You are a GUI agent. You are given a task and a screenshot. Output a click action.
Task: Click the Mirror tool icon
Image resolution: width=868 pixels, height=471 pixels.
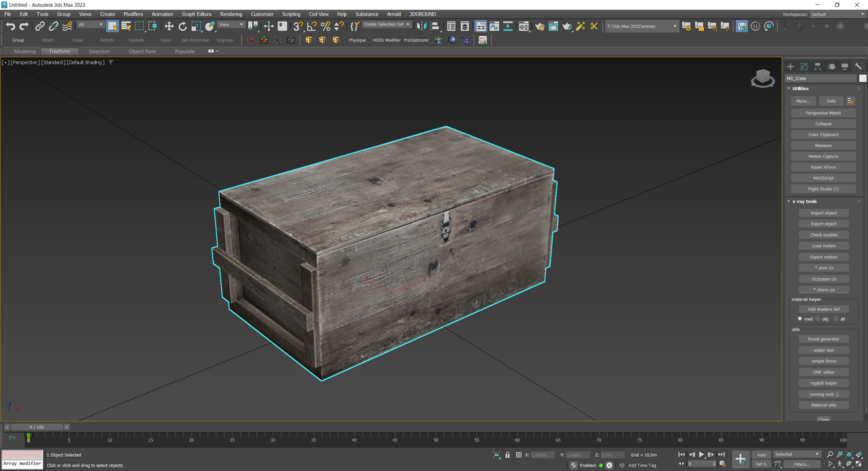click(x=422, y=26)
